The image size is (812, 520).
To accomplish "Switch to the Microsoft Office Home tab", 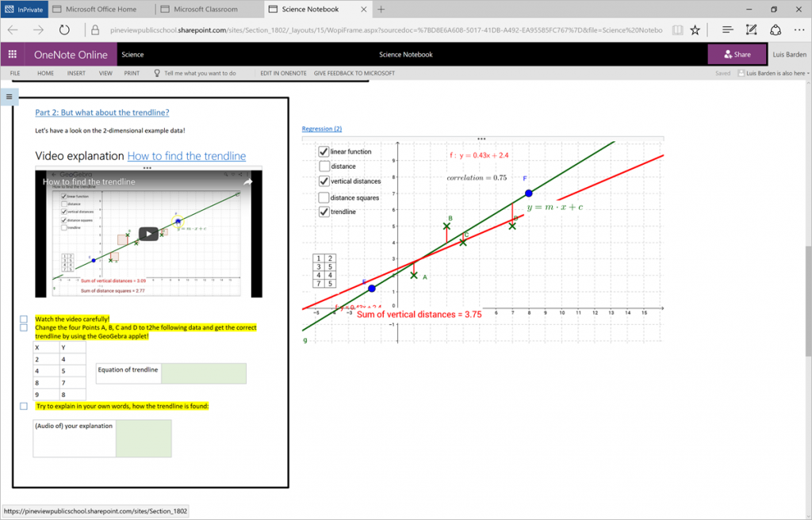I will click(x=101, y=10).
